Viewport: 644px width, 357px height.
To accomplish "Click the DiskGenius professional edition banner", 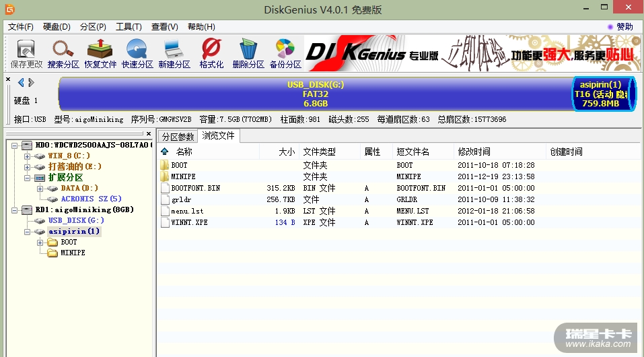I will click(x=472, y=53).
